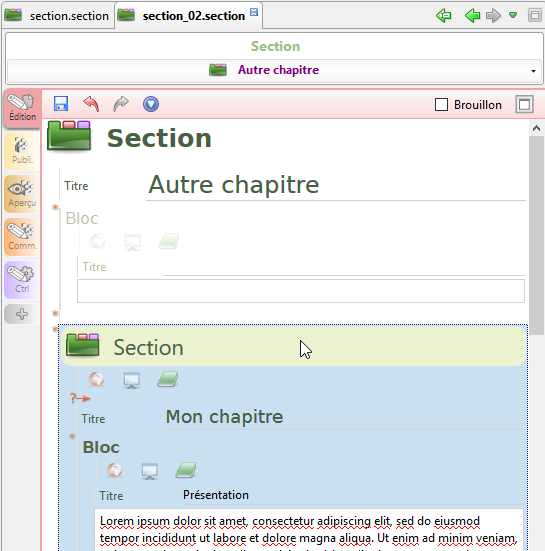
Task: Click the screen icon under the sub-Section header
Action: [132, 380]
